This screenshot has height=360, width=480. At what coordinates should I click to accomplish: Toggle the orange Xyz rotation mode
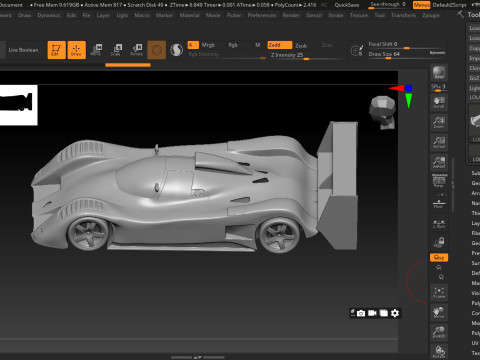tap(439, 258)
